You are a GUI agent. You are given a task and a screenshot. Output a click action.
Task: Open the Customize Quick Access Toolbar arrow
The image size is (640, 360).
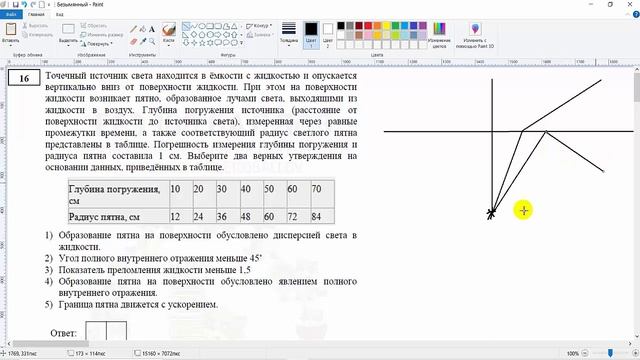[x=49, y=4]
